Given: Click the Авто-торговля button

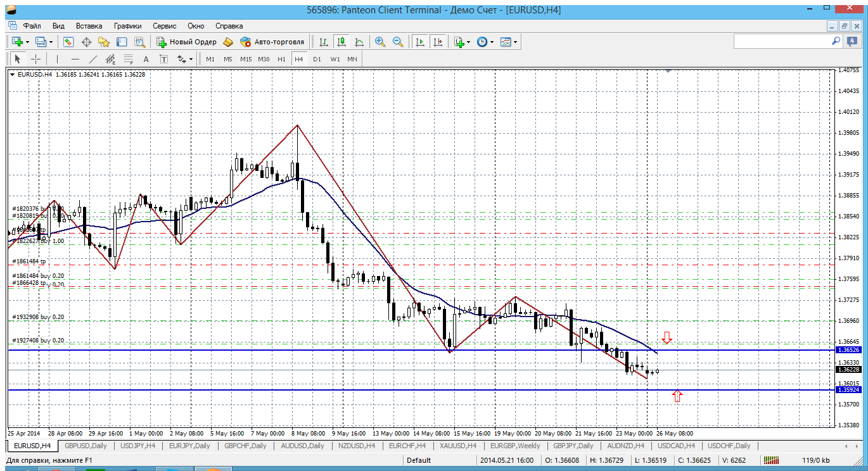Looking at the screenshot, I should coord(272,42).
